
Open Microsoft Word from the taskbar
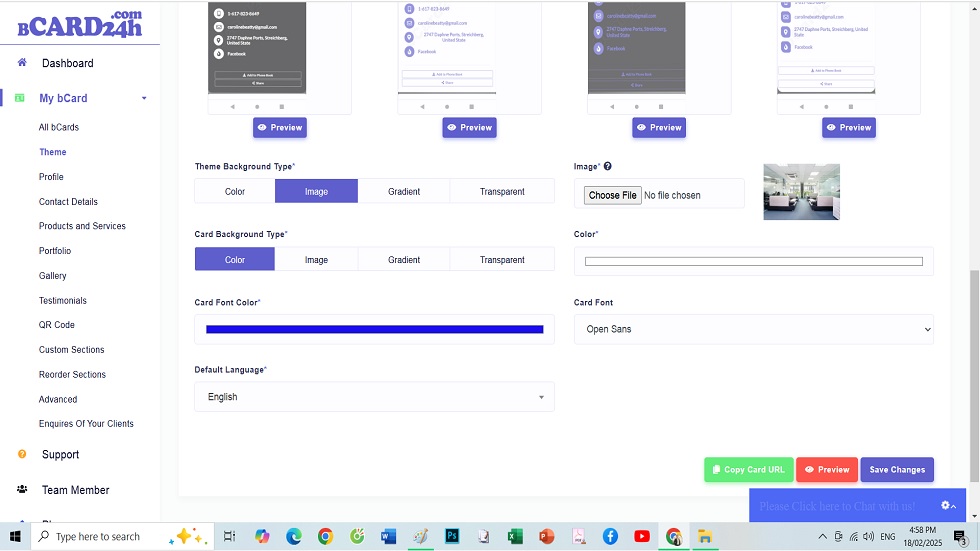click(x=389, y=536)
